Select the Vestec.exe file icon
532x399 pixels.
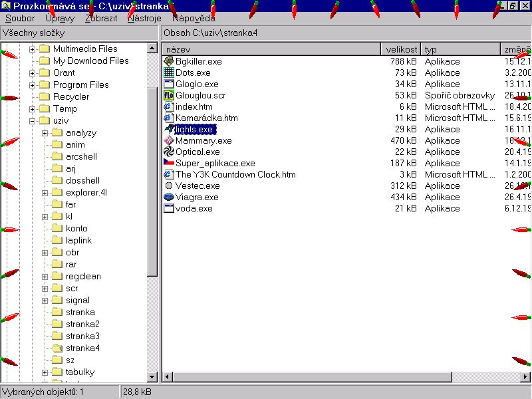[169, 186]
